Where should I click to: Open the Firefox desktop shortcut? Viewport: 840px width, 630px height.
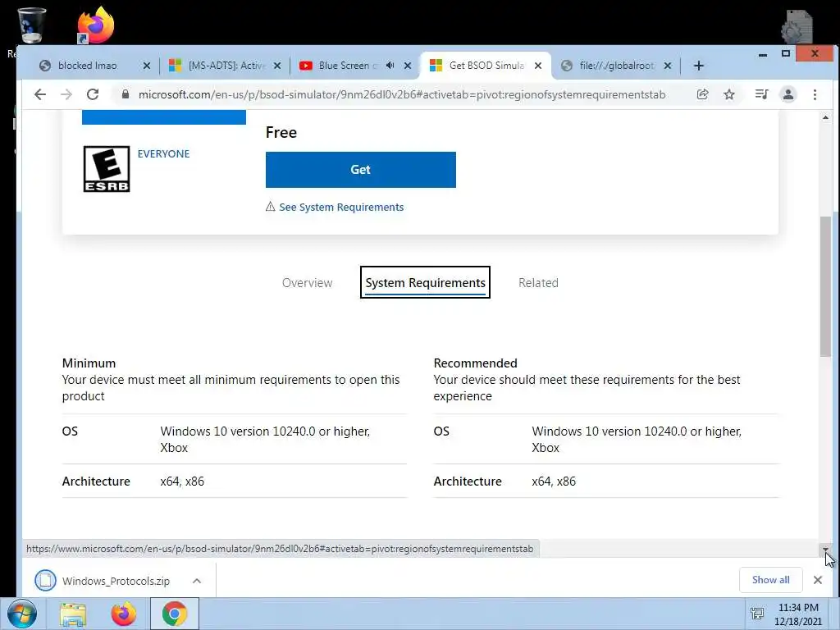[95, 25]
